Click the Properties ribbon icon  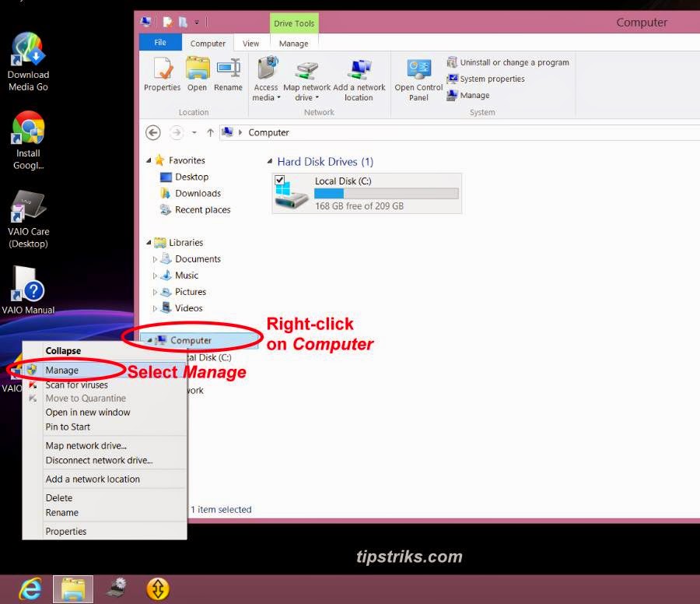tap(162, 74)
